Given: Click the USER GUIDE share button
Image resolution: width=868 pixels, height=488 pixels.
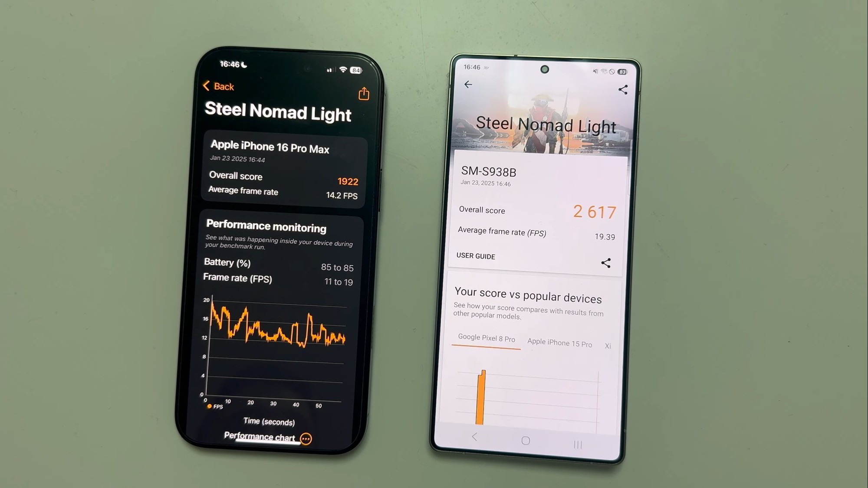Looking at the screenshot, I should (608, 262).
